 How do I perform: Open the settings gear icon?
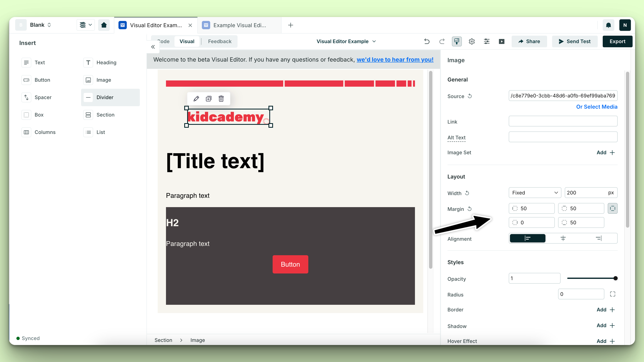472,41
